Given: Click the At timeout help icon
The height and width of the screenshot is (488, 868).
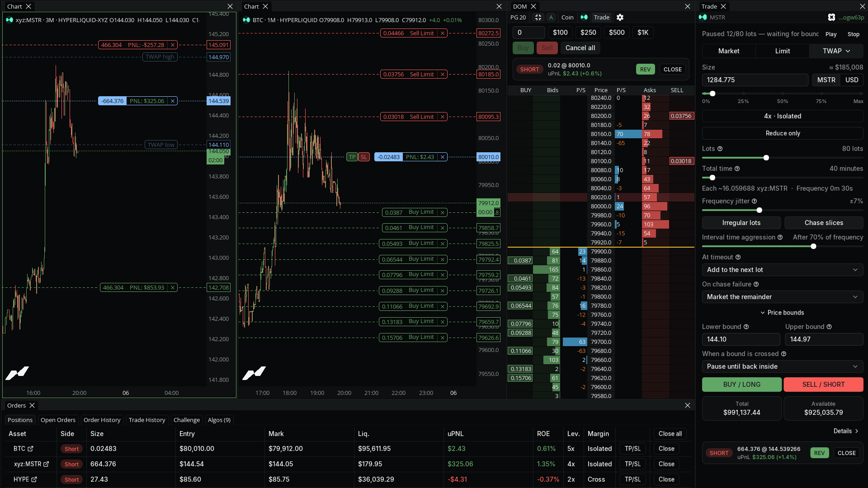Looking at the screenshot, I should pyautogui.click(x=738, y=257).
